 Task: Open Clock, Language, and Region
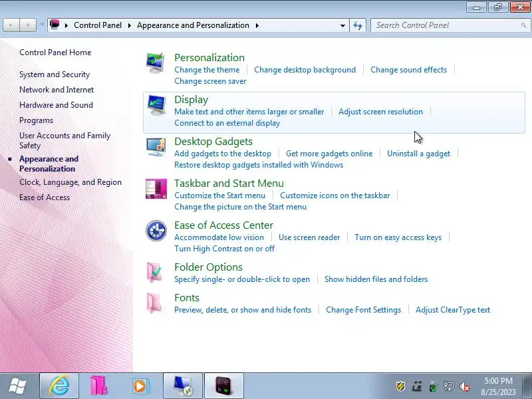pyautogui.click(x=70, y=182)
